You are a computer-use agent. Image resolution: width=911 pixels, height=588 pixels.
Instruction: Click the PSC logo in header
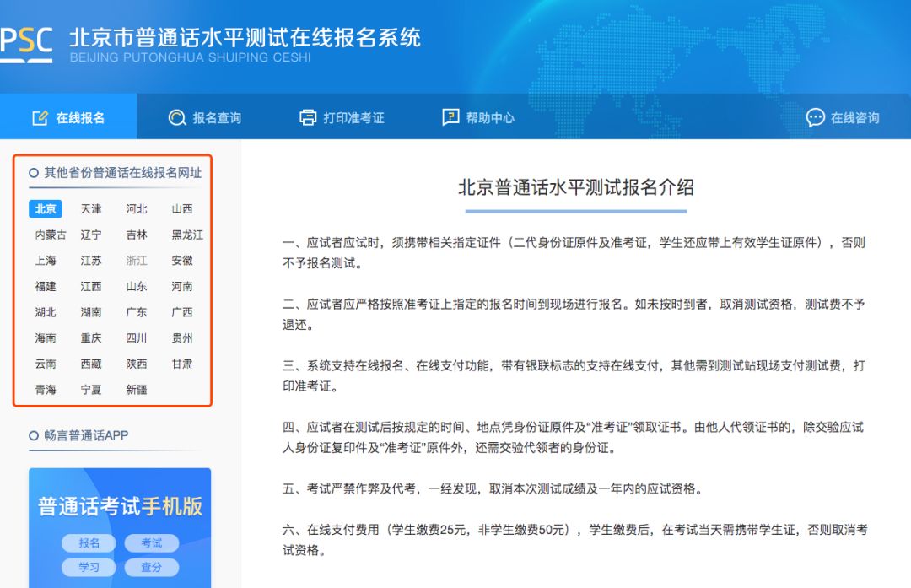[x=25, y=42]
